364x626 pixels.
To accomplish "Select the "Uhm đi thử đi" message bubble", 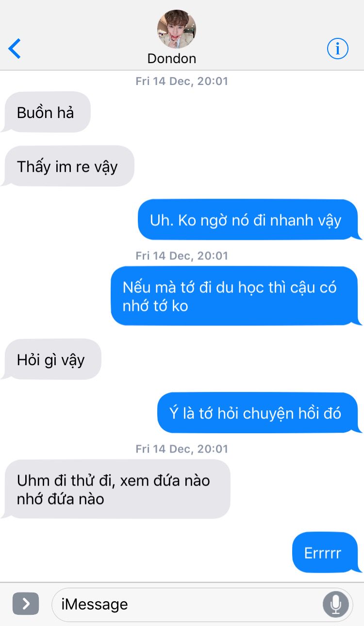I will (116, 490).
